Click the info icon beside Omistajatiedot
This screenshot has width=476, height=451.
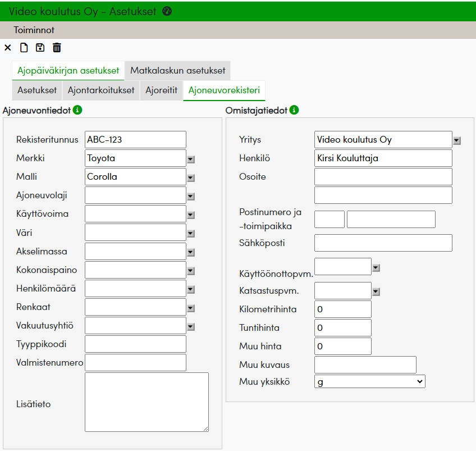coord(294,110)
